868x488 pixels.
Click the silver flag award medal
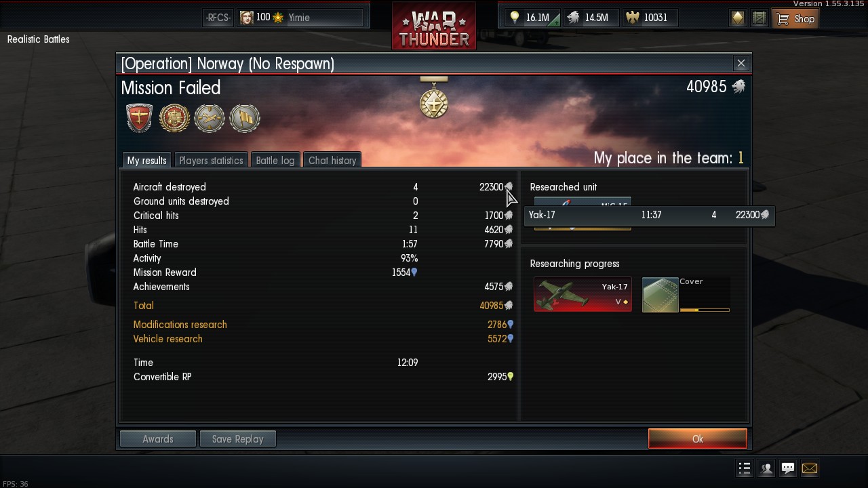point(245,118)
